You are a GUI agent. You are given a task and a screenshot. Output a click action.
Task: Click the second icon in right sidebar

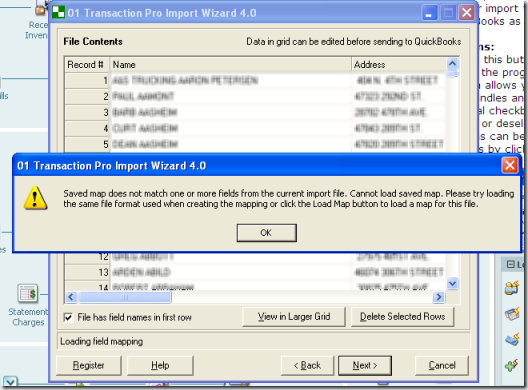(512, 314)
